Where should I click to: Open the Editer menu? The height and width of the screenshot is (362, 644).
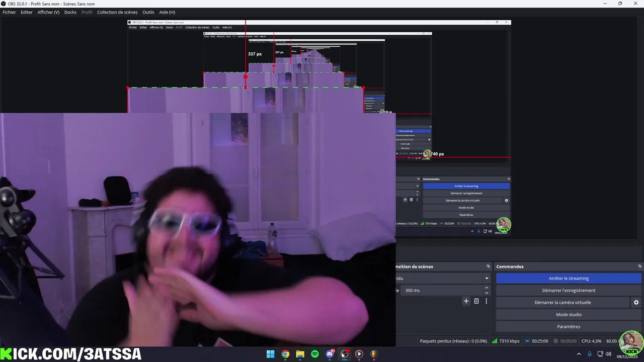pyautogui.click(x=27, y=12)
